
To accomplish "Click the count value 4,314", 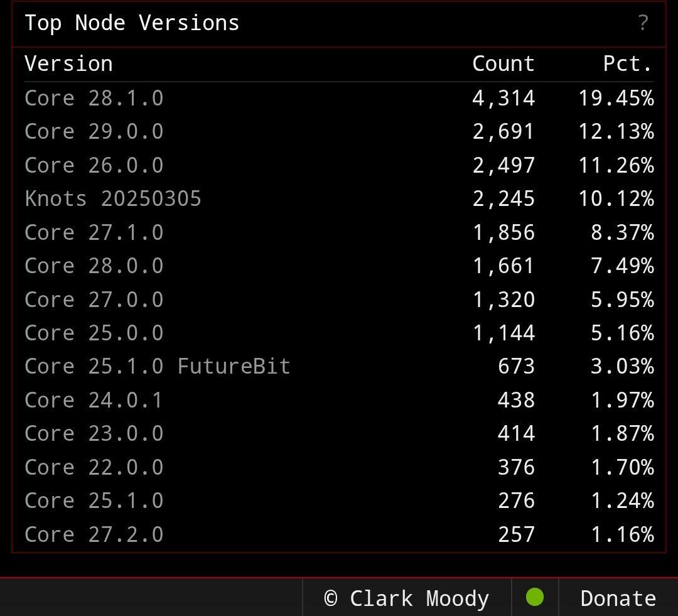I will tap(503, 99).
